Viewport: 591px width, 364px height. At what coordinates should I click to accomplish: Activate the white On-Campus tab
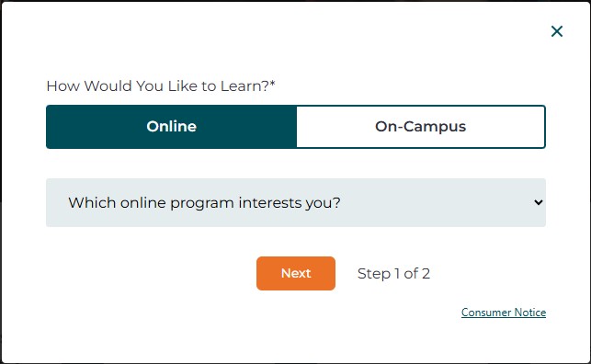421,127
